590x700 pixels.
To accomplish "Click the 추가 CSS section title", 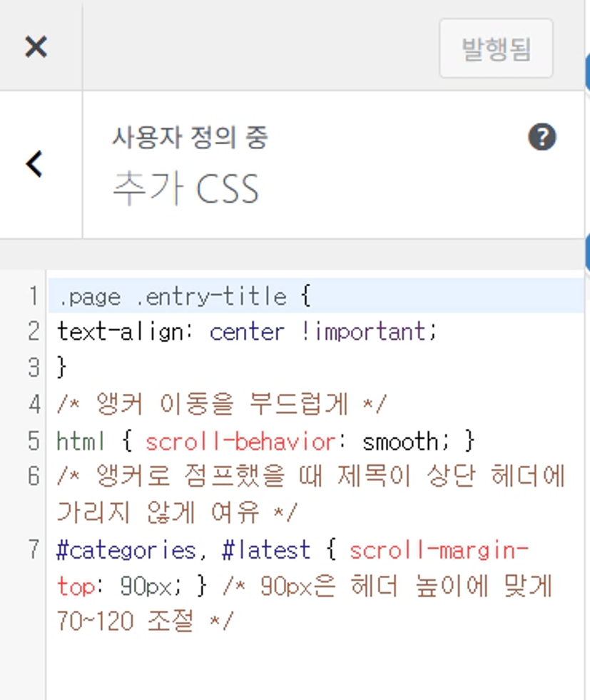I will (x=185, y=188).
